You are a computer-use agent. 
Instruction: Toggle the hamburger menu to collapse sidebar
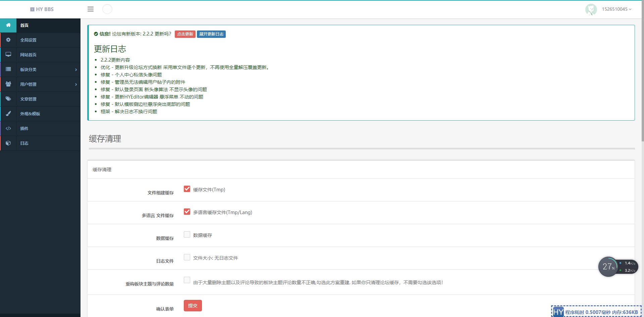(91, 9)
